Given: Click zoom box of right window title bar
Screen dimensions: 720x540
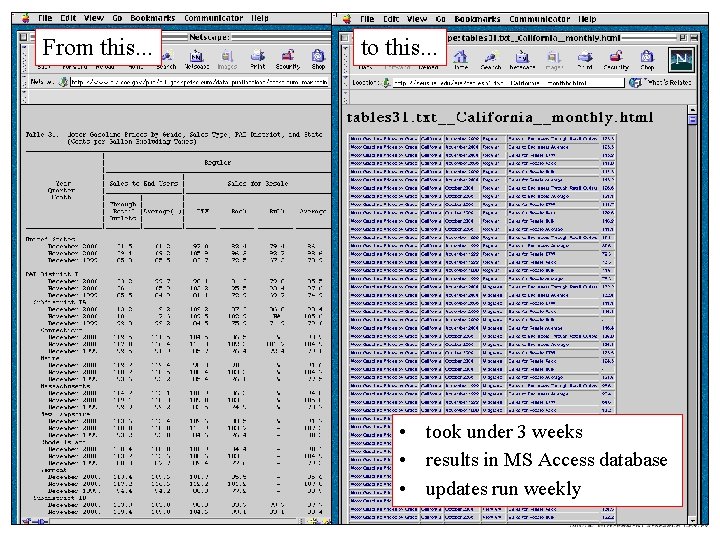Looking at the screenshot, I should click(683, 37).
